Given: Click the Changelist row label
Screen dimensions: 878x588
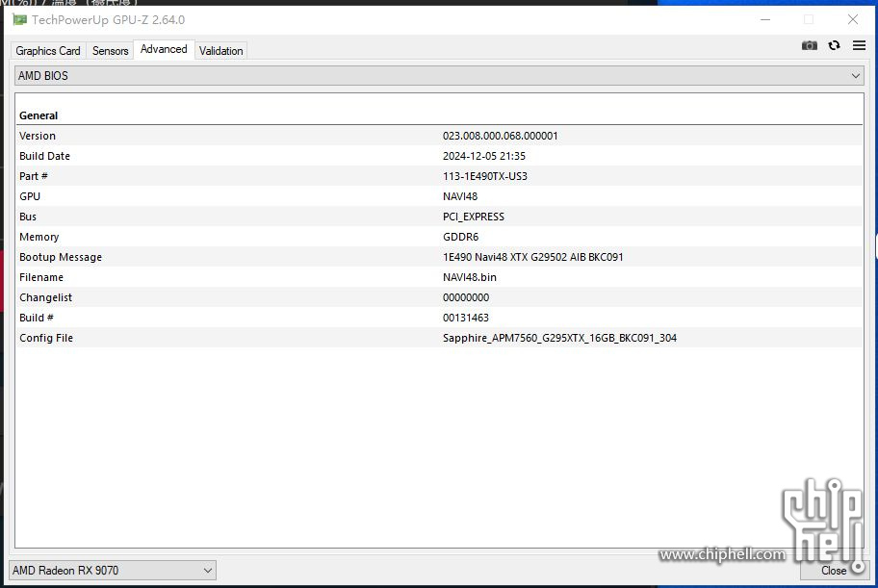Looking at the screenshot, I should [x=46, y=296].
